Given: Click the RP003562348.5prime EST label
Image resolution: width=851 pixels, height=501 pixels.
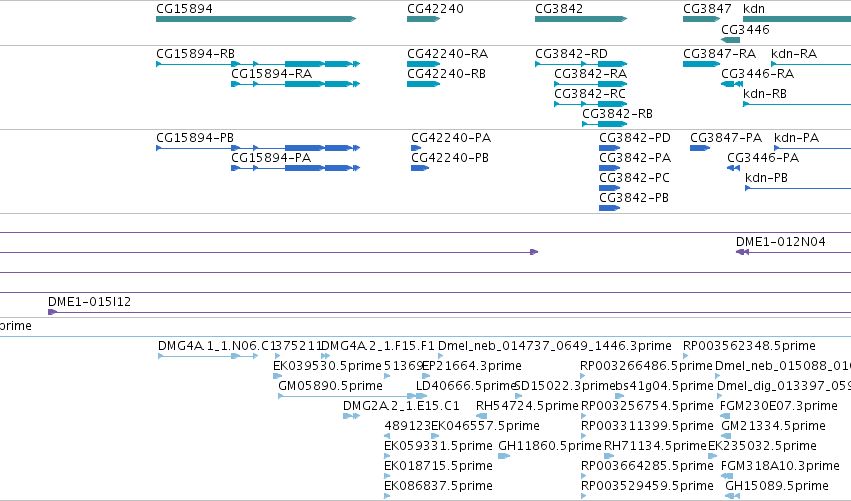Looking at the screenshot, I should [x=750, y=346].
